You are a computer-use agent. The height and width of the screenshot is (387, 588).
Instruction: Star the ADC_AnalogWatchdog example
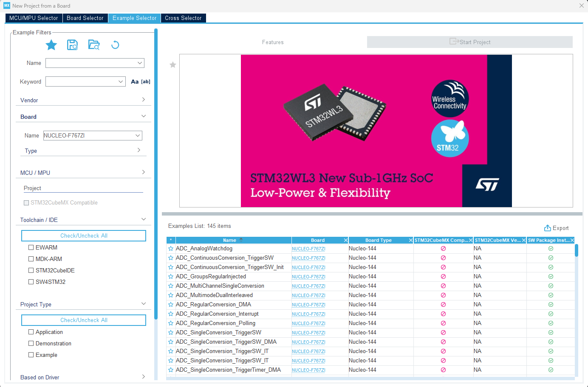[171, 249]
